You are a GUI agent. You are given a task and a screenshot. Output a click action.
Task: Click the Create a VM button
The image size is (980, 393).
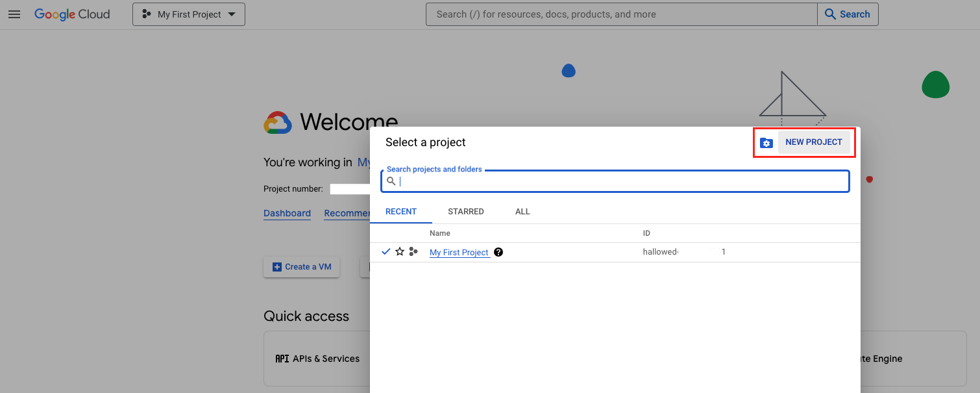tap(301, 267)
